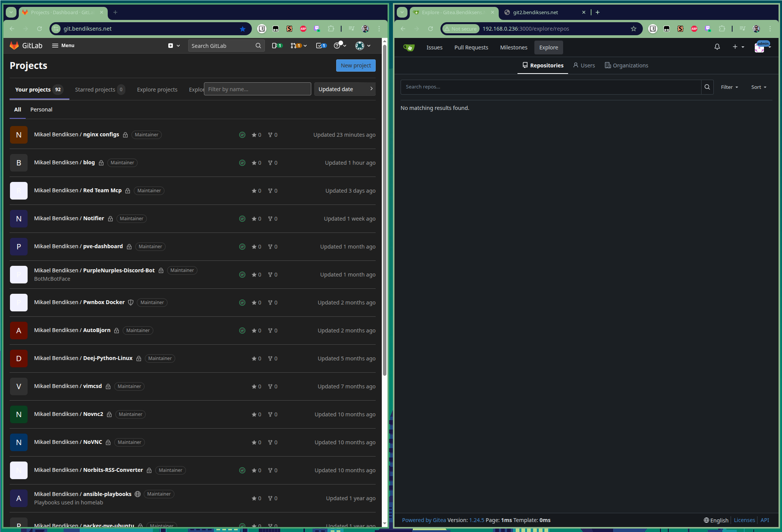Click star count of Red Team Mcp

[x=256, y=191]
